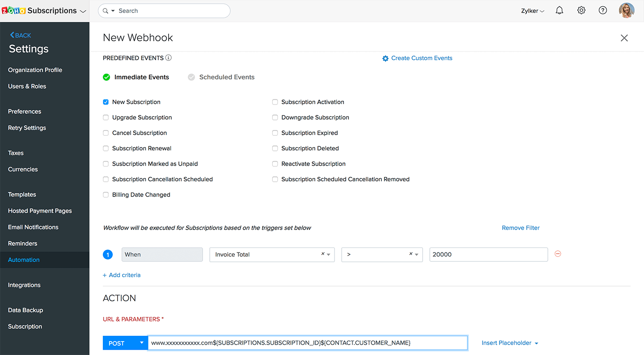Uncheck the New Subscription checkbox
644x355 pixels.
pyautogui.click(x=106, y=102)
